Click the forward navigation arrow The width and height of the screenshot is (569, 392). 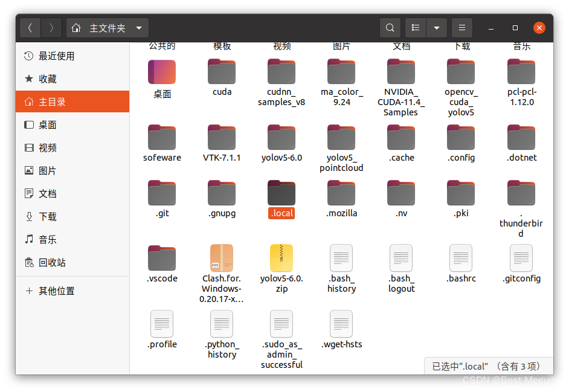point(51,27)
